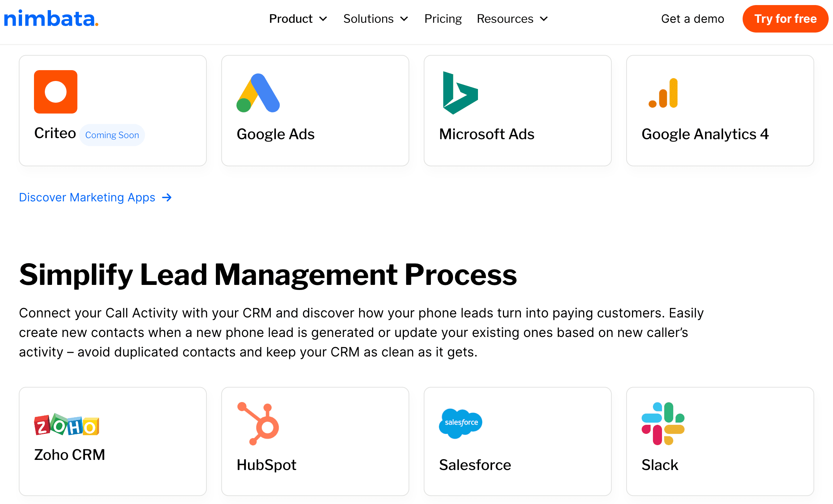Click the nimbata logo in the header

pos(51,19)
